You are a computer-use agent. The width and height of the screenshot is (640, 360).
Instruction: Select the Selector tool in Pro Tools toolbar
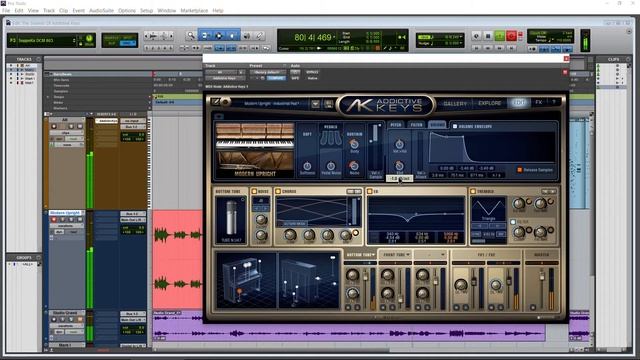(219, 36)
